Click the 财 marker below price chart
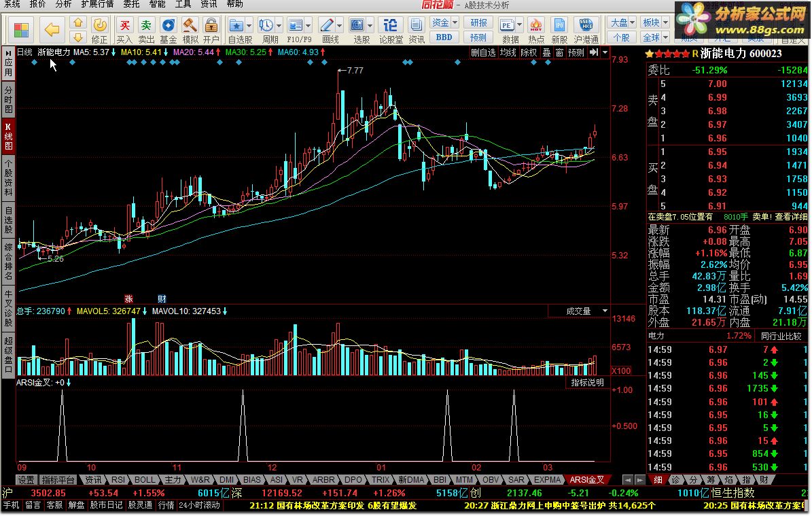 tap(162, 299)
